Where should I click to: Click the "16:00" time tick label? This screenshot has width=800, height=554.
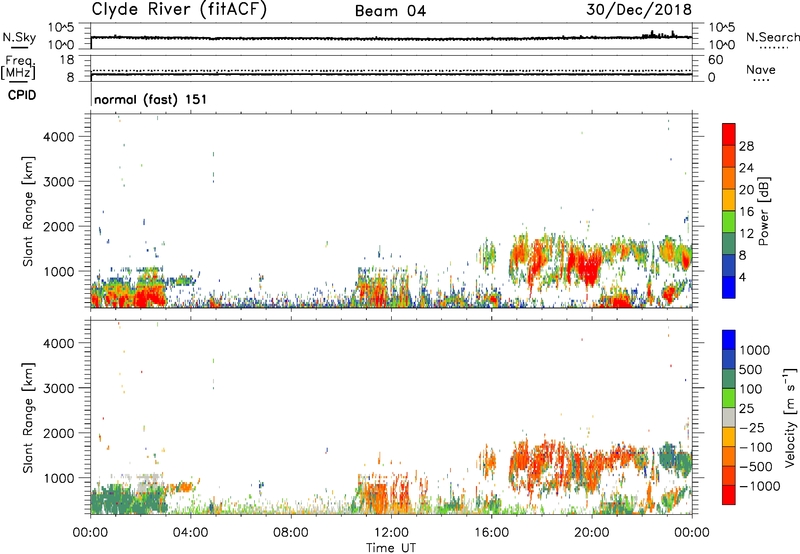point(492,533)
